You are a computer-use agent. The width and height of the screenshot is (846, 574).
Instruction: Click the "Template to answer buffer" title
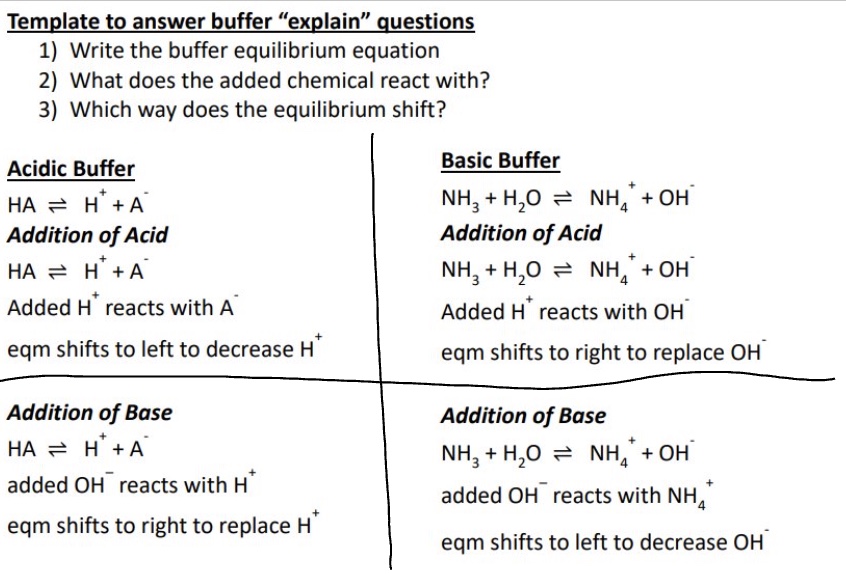pos(241,21)
